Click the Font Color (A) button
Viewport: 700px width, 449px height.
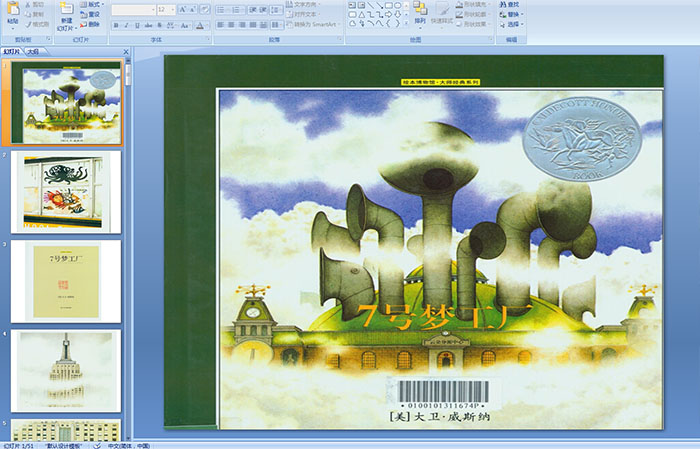coord(200,25)
